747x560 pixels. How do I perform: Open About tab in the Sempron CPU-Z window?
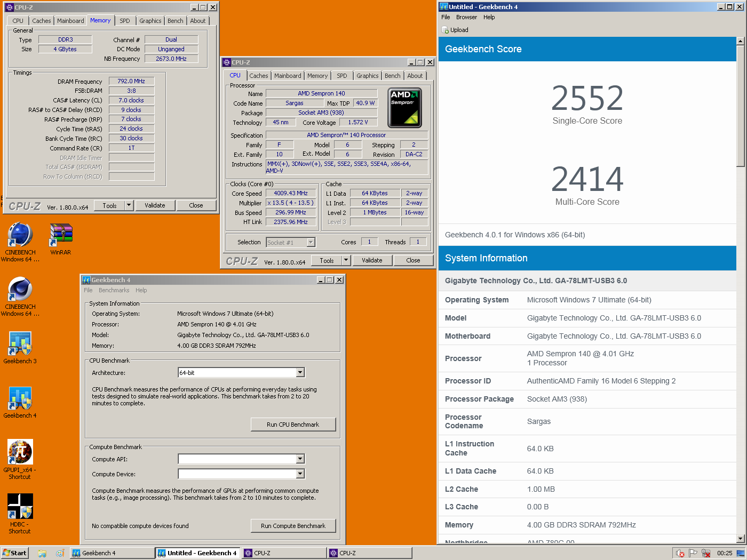pos(415,76)
